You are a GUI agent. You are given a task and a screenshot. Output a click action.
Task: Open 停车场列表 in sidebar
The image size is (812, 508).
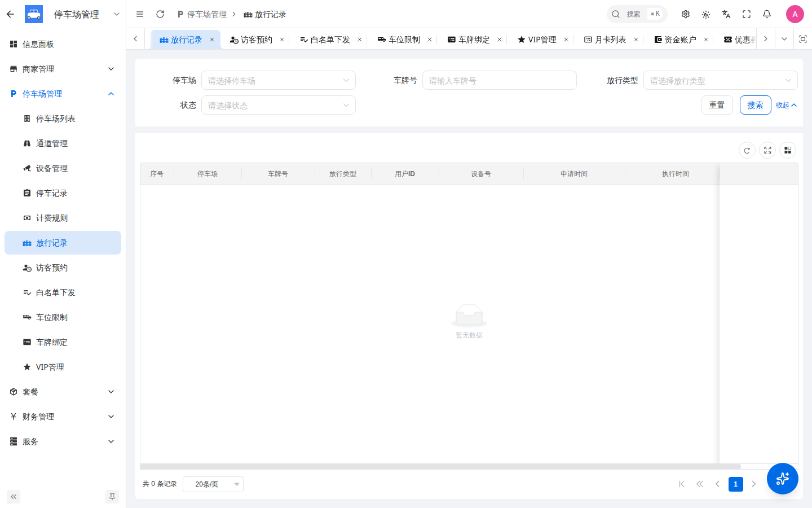click(63, 119)
